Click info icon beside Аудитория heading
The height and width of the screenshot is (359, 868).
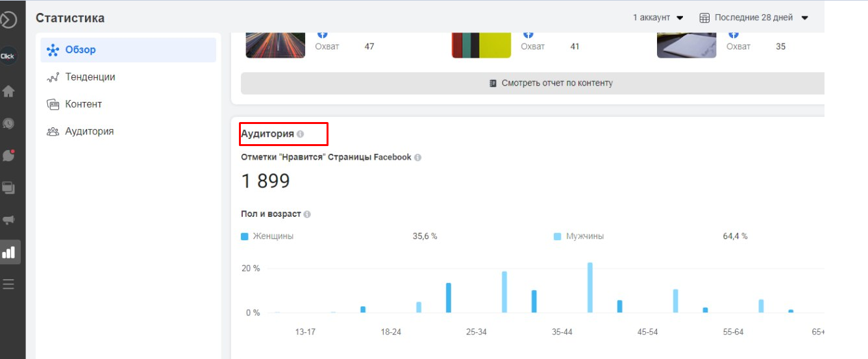(300, 134)
